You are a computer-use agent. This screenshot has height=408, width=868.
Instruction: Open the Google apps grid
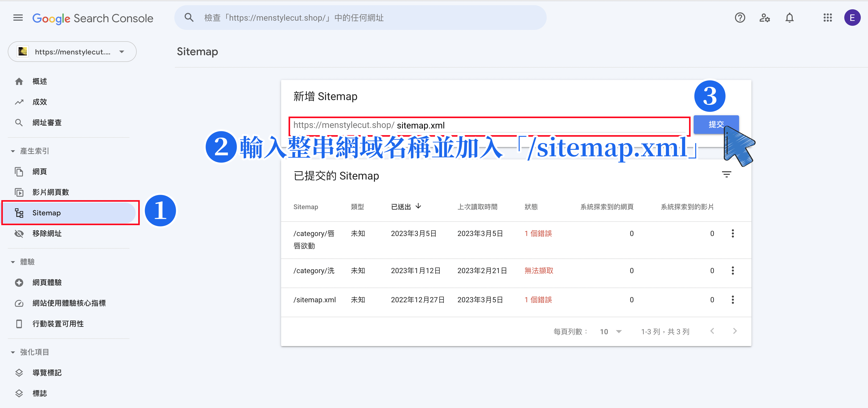pos(828,18)
